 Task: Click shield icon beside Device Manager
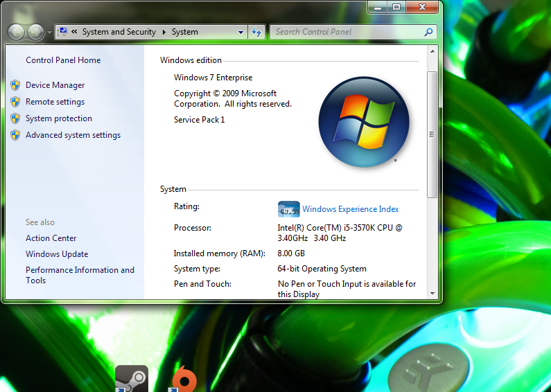[15, 85]
